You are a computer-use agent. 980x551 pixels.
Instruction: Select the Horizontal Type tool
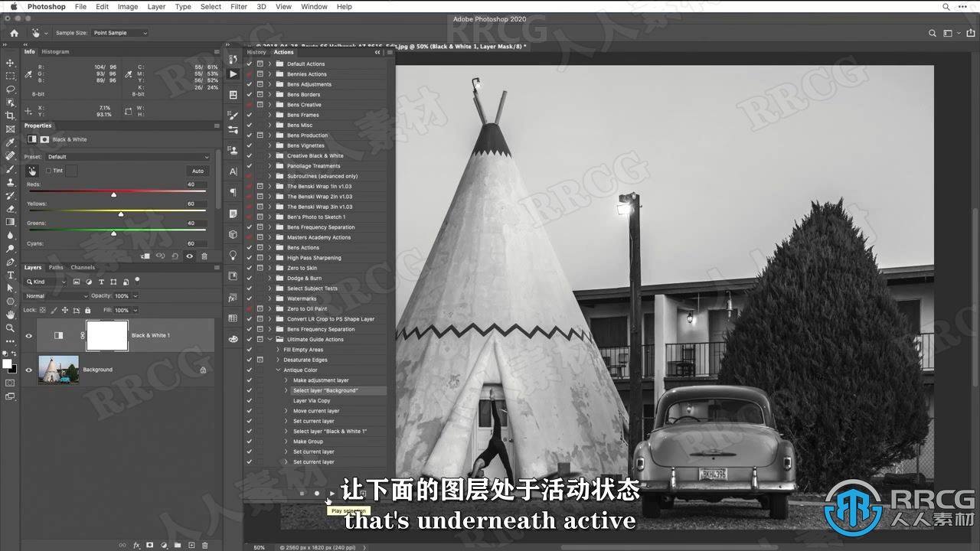click(10, 275)
